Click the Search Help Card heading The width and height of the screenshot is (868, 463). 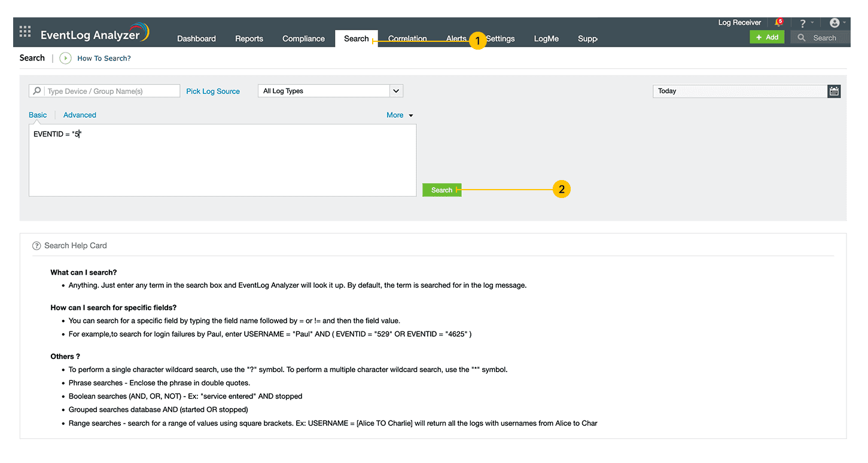[75, 246]
